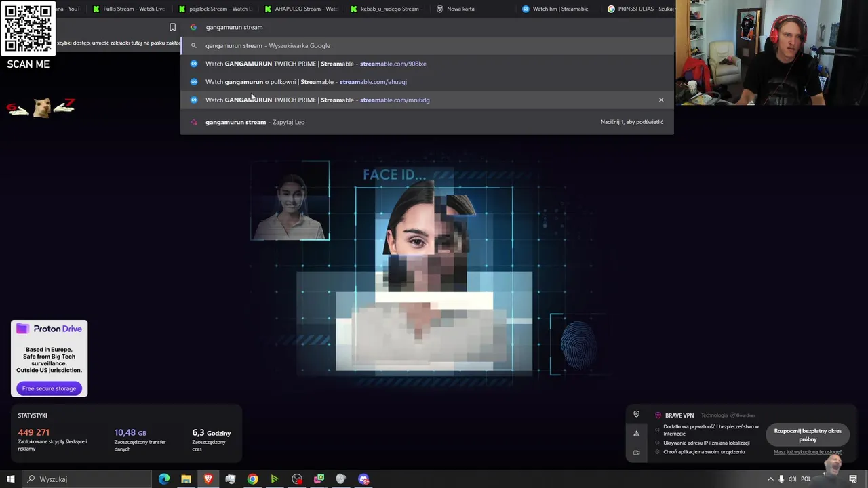Click the microphone tray icon
Screen dimensions: 868x488
click(781, 479)
